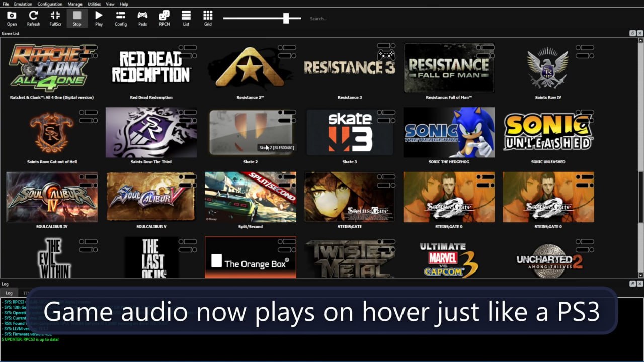The height and width of the screenshot is (362, 644).
Task: Click the Open game icon
Action: 12,18
